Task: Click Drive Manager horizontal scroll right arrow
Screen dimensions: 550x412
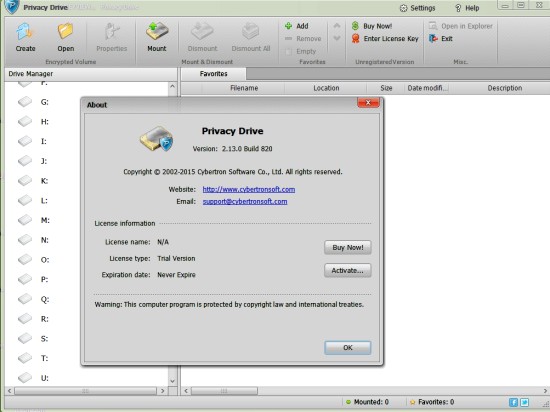Action: (x=162, y=391)
